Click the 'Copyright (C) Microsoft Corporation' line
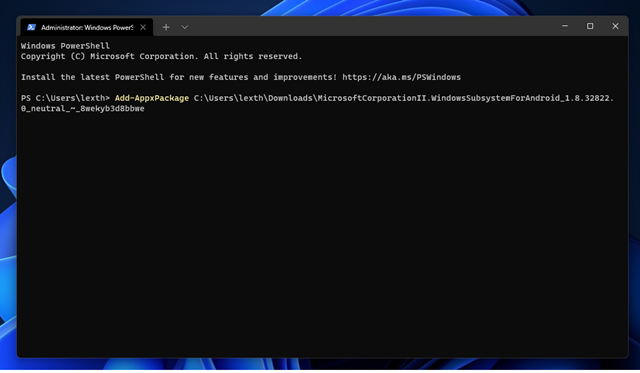This screenshot has height=373, width=640. tap(162, 56)
